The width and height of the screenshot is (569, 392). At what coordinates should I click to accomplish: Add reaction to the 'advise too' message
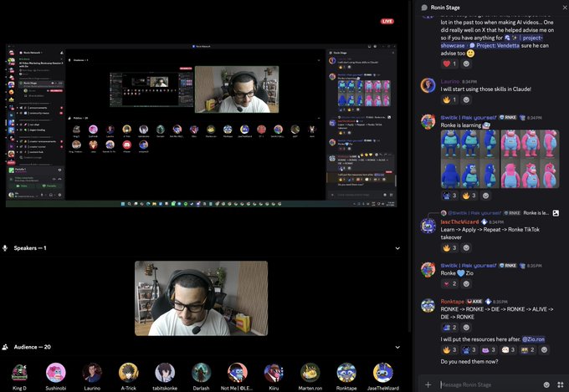(467, 64)
